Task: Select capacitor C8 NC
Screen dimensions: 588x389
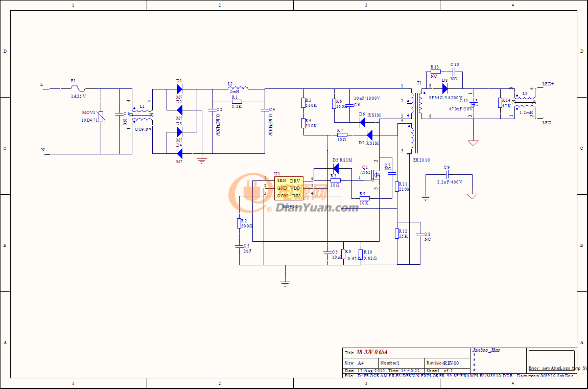Action: point(420,235)
